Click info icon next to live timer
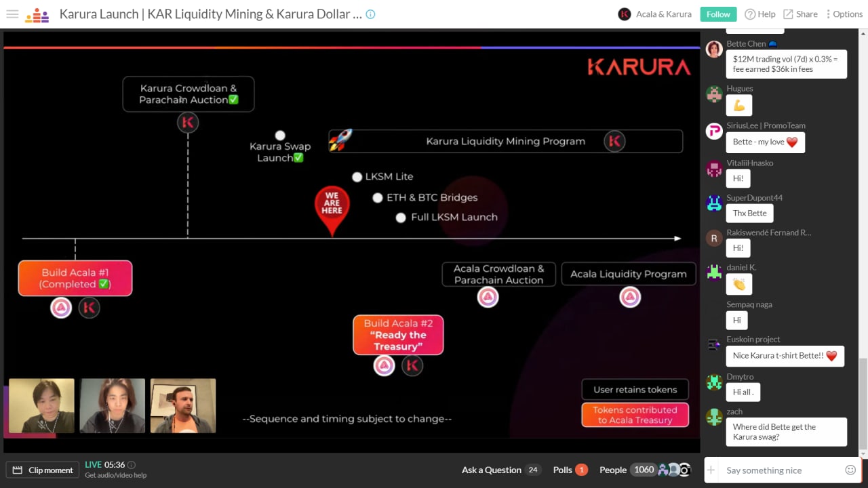The width and height of the screenshot is (868, 488). point(132,465)
